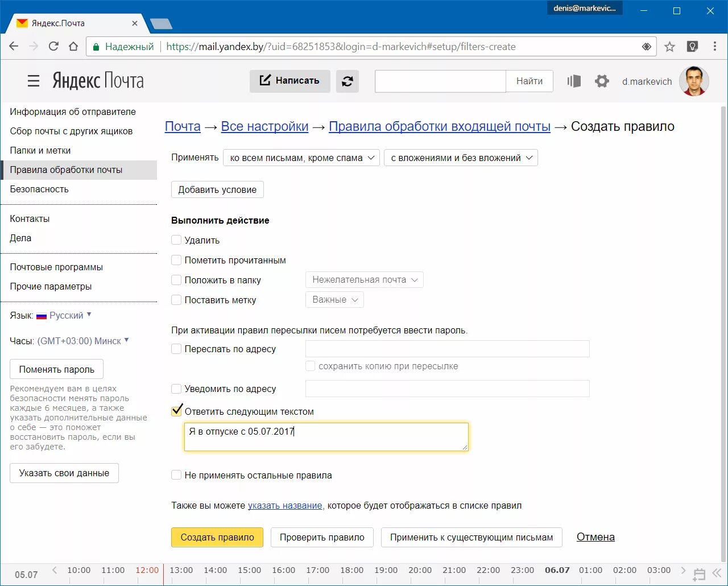Toggle сохранить копию при пересылке checkbox
This screenshot has width=728, height=586.
pyautogui.click(x=311, y=366)
